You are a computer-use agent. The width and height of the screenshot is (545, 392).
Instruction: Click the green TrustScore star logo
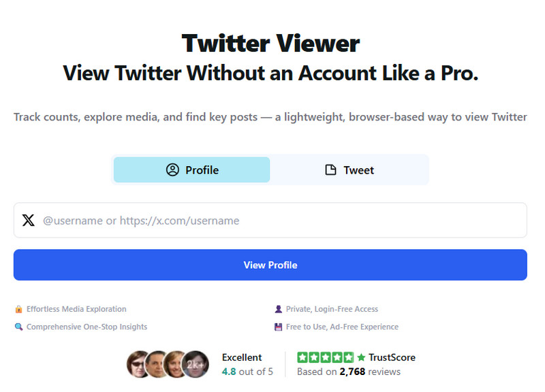coord(361,357)
